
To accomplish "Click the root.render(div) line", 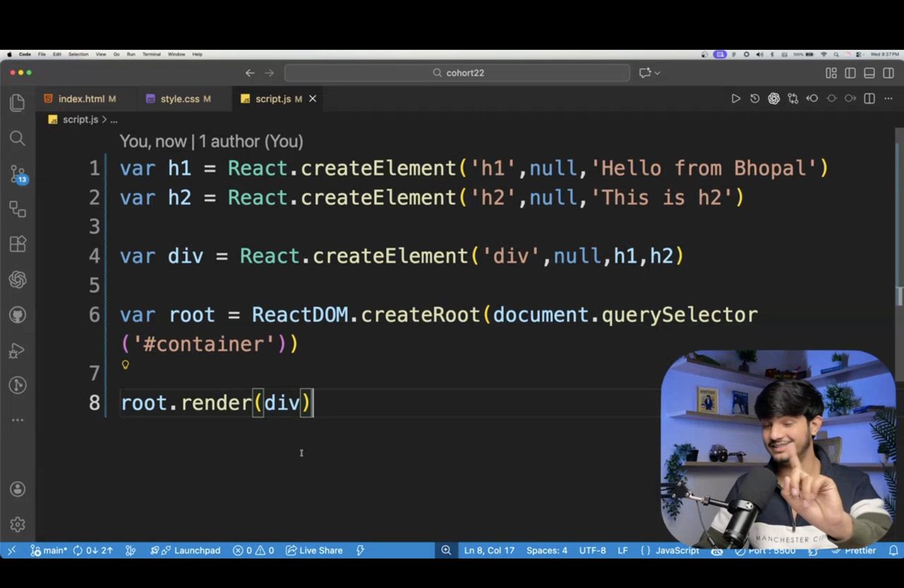I will pos(216,403).
